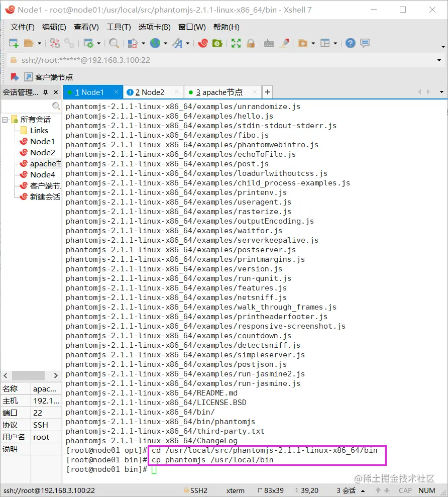Click the session manager search field
The height and width of the screenshot is (497, 448).
[x=27, y=106]
